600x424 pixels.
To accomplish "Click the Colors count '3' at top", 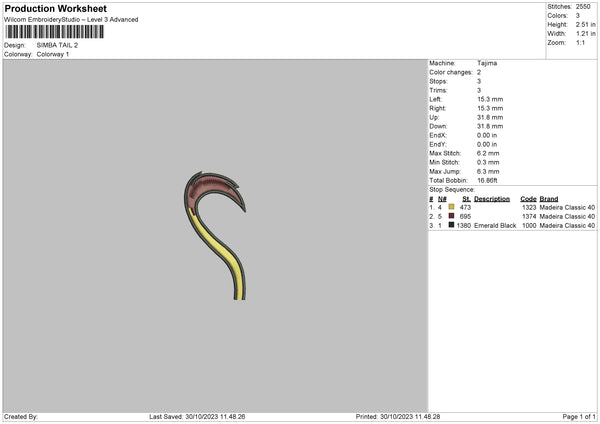I will click(x=578, y=16).
